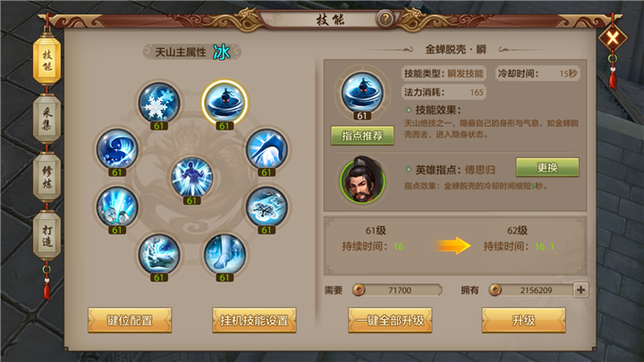The image size is (644, 362).
Task: Select the frozen ground pattern skill
Action: pos(267,206)
